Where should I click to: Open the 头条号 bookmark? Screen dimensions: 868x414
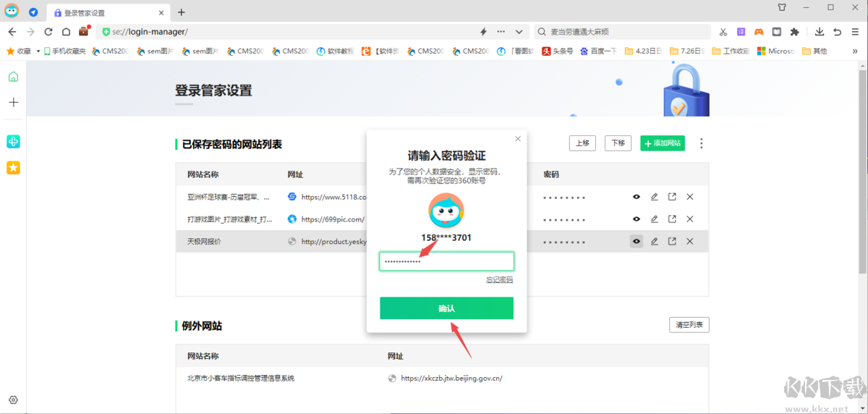tap(558, 51)
